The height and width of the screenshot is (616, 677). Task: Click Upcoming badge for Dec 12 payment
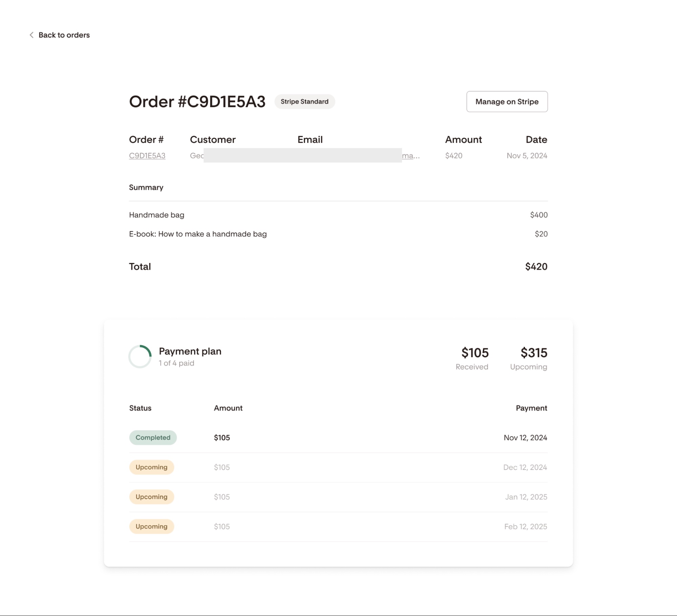coord(151,467)
